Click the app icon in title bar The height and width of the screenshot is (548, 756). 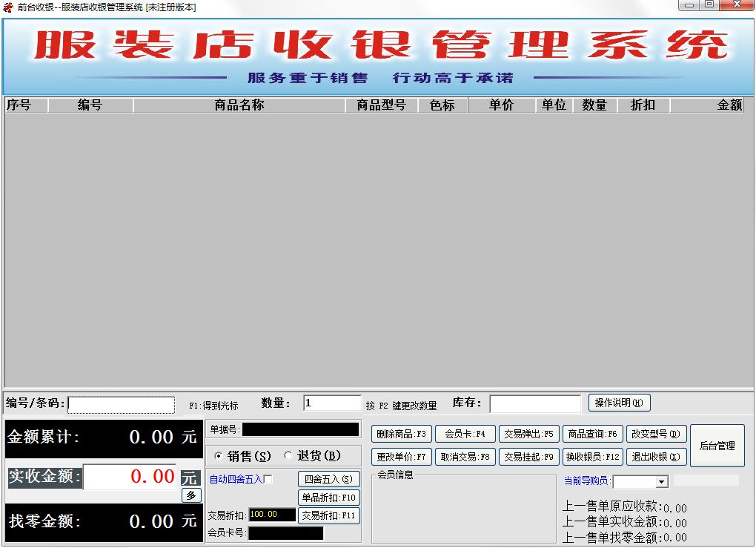click(7, 7)
